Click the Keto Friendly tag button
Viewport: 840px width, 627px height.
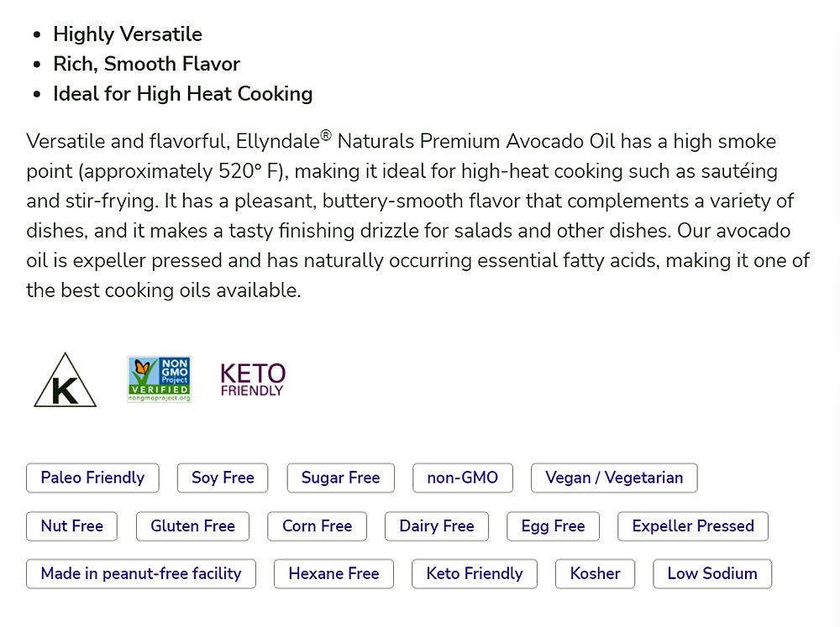(x=475, y=574)
